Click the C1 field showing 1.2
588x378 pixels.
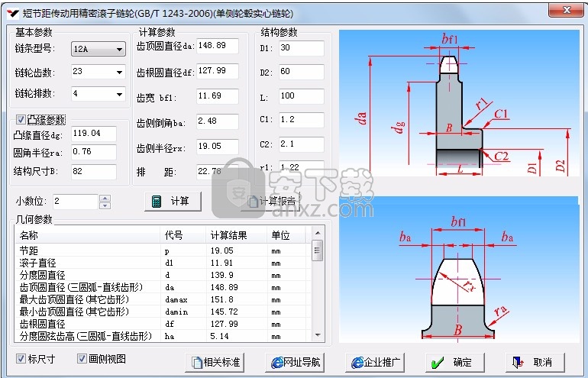click(302, 120)
